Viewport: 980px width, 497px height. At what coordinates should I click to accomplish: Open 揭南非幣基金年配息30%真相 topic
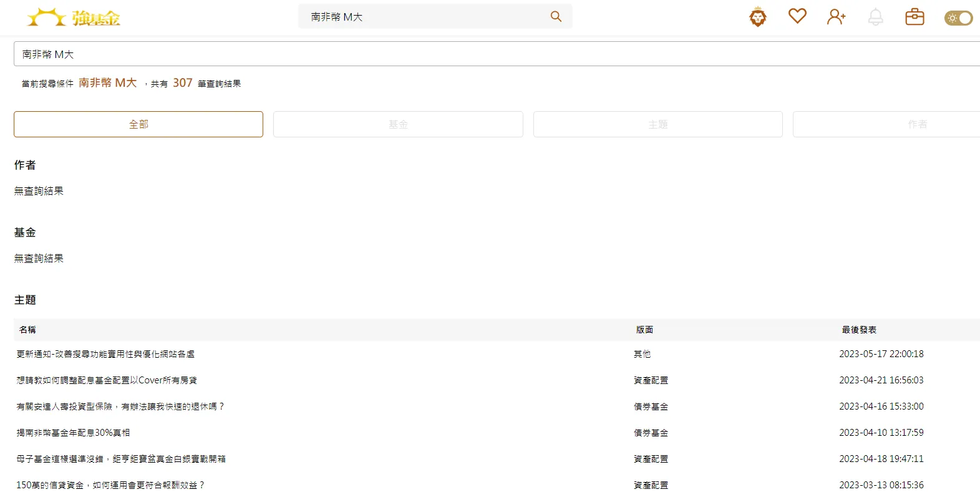(73, 433)
